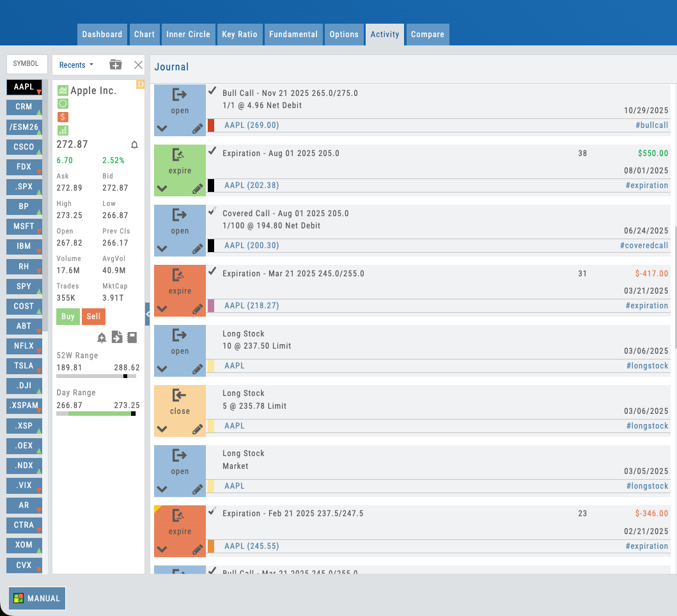Click the journal notebook icon under the Sell button
The height and width of the screenshot is (616, 677).
pyautogui.click(x=132, y=338)
